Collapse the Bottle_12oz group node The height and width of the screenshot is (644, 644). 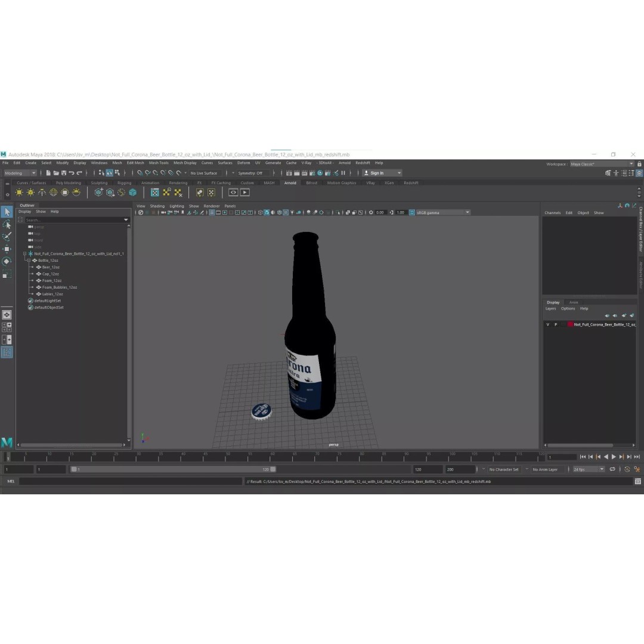coord(29,261)
